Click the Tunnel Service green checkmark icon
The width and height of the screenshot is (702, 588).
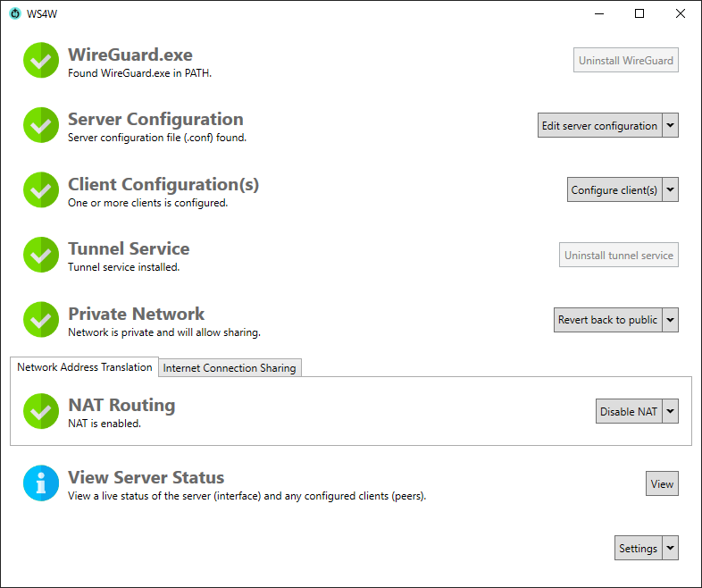click(40, 255)
